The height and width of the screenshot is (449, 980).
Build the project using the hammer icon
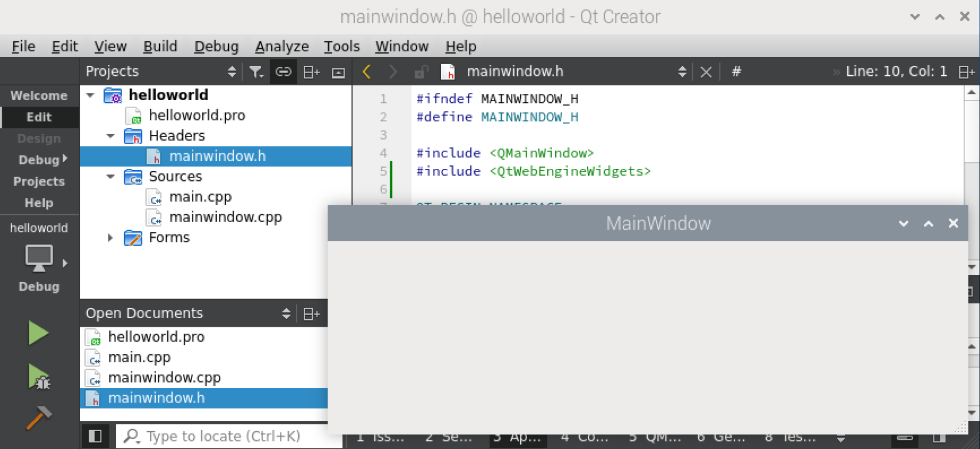pyautogui.click(x=39, y=417)
